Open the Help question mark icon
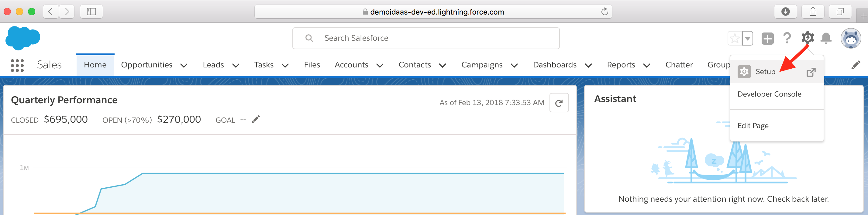868x215 pixels. (787, 38)
